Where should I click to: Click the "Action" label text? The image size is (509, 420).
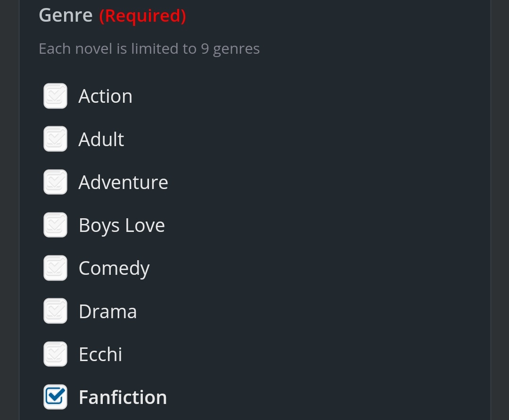click(x=105, y=96)
